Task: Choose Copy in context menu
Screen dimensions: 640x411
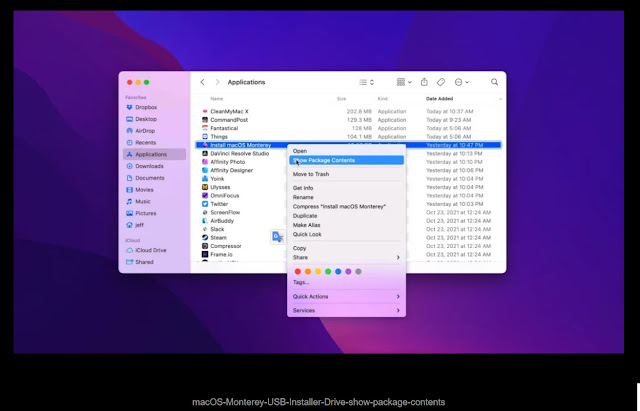Action: coord(346,248)
